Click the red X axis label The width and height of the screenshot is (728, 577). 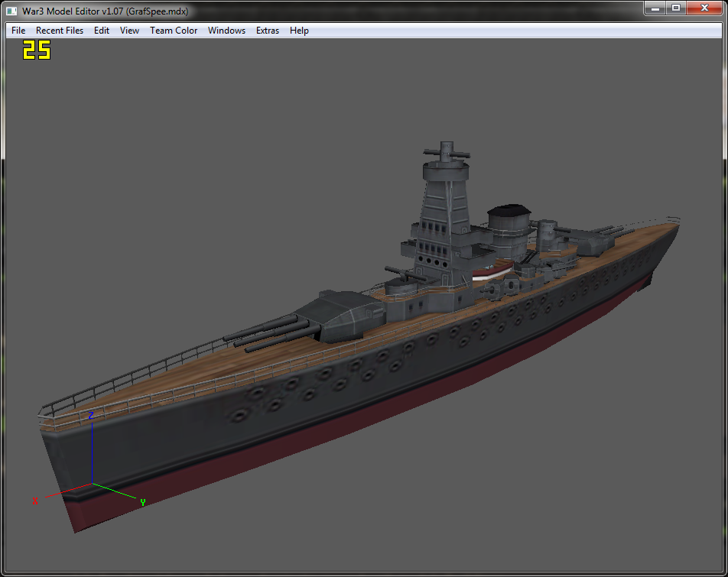pyautogui.click(x=35, y=501)
